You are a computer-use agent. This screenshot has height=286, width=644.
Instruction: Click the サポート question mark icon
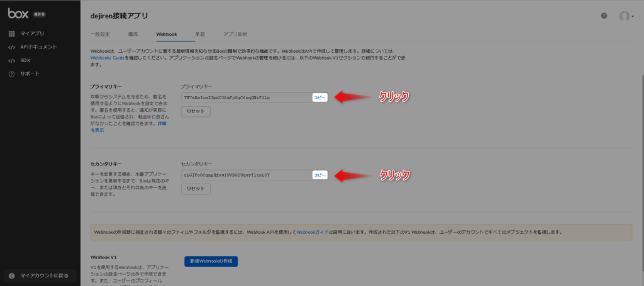(x=11, y=74)
